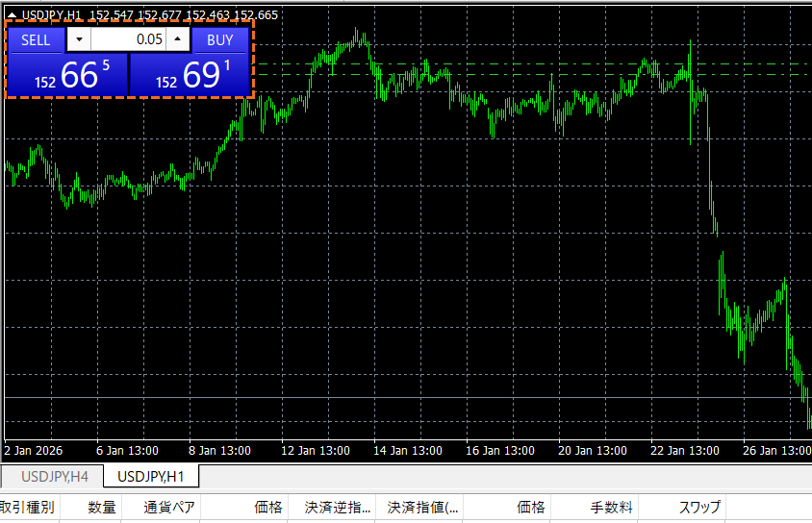812x523 pixels.
Task: Sort by 手数料 column header
Action: click(x=609, y=508)
